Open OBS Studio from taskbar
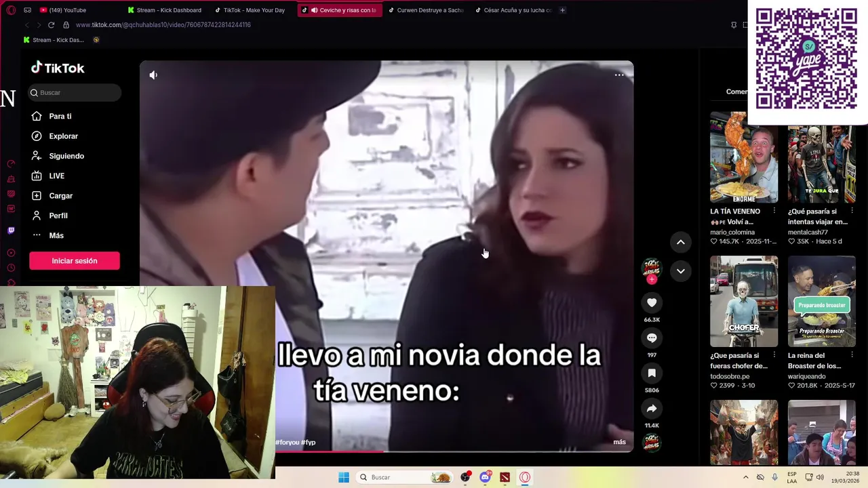Screen dimensions: 868x488 click(x=465, y=477)
